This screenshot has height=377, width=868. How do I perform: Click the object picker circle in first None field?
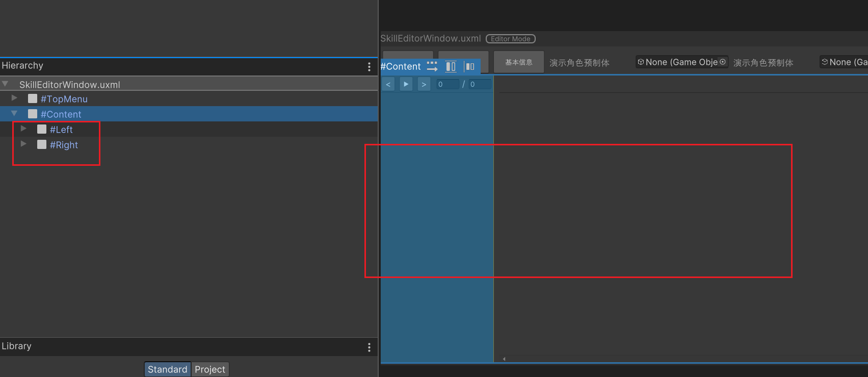722,62
